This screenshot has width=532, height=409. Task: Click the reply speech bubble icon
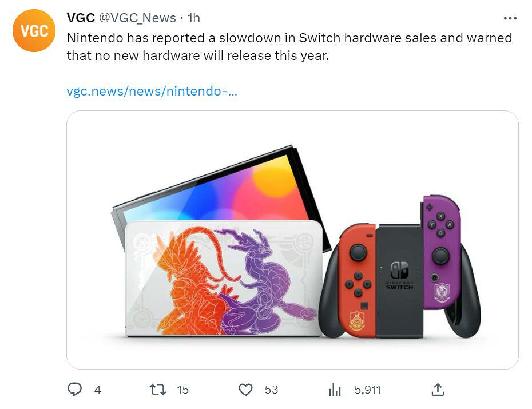point(75,390)
